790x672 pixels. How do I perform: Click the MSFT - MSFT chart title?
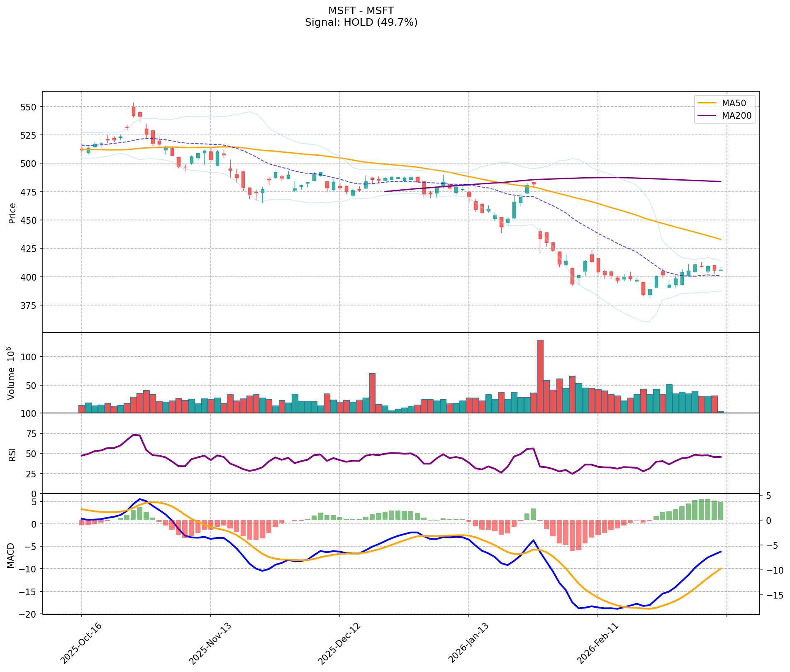tap(361, 10)
